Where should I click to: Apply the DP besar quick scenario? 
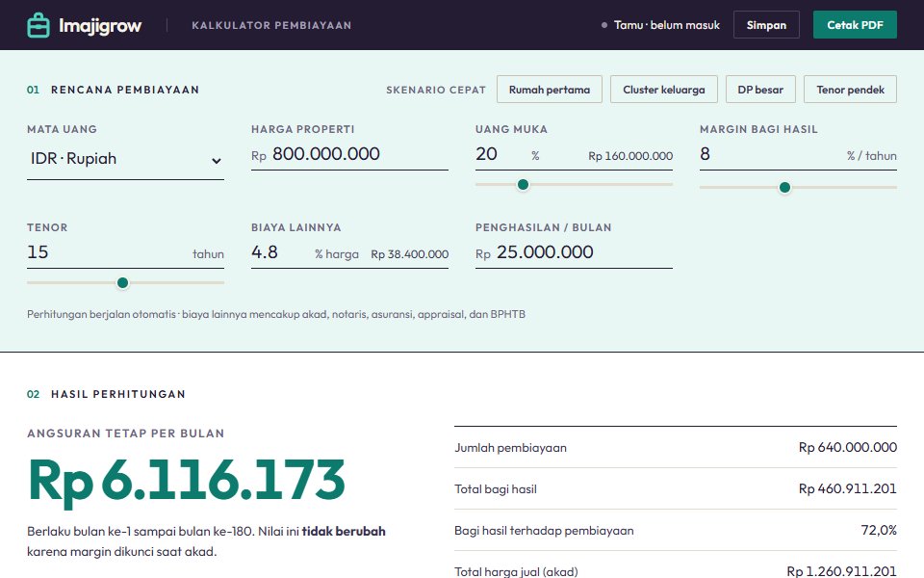tap(760, 90)
